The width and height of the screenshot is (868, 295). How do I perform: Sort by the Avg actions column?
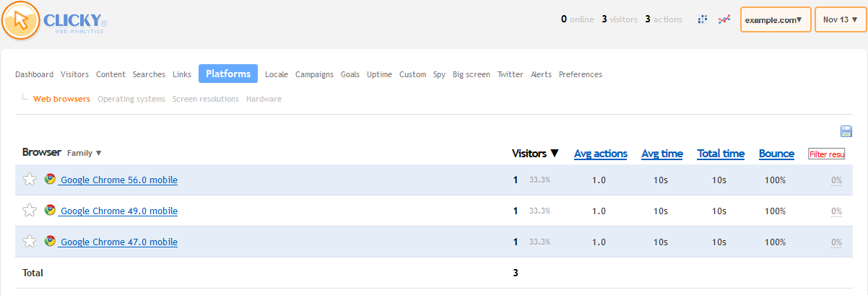pyautogui.click(x=600, y=154)
